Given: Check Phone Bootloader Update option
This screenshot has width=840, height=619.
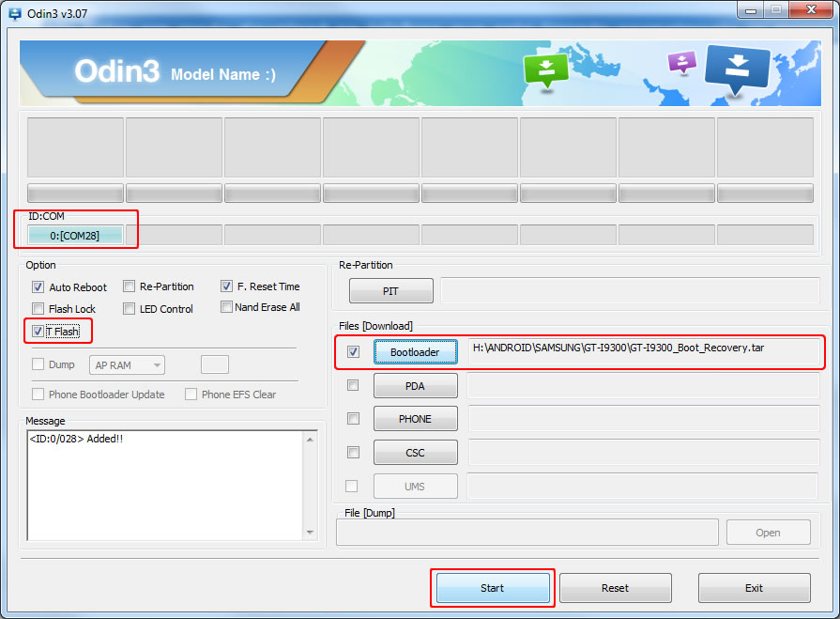Looking at the screenshot, I should click(38, 395).
